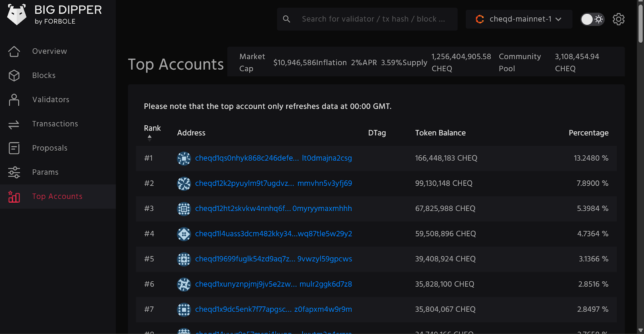644x334 pixels.
Task: Open rank #7 address cheqd1x9dc5enk7f77apgsc
Action: tap(273, 309)
